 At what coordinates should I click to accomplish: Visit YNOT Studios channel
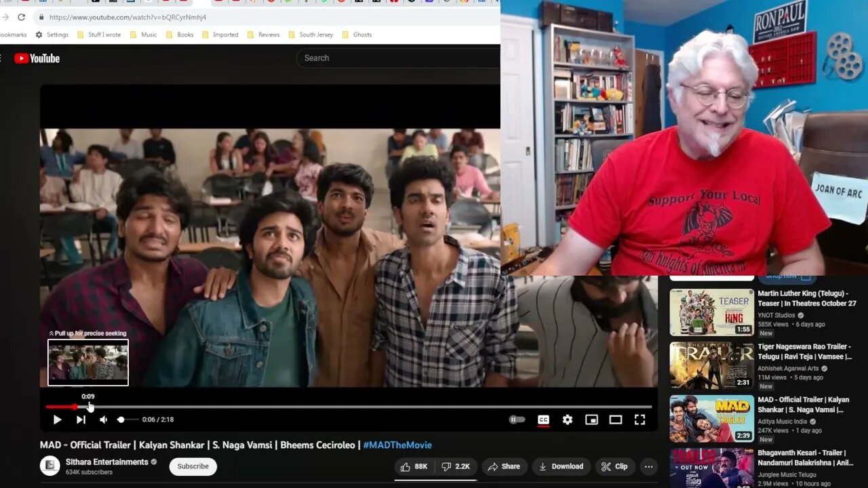(776, 315)
